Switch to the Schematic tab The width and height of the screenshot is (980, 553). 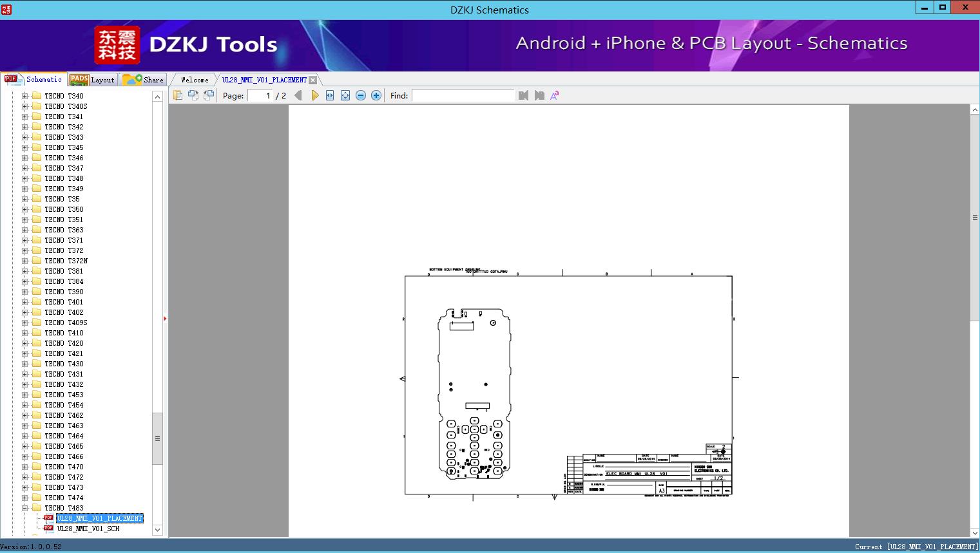[x=34, y=79]
